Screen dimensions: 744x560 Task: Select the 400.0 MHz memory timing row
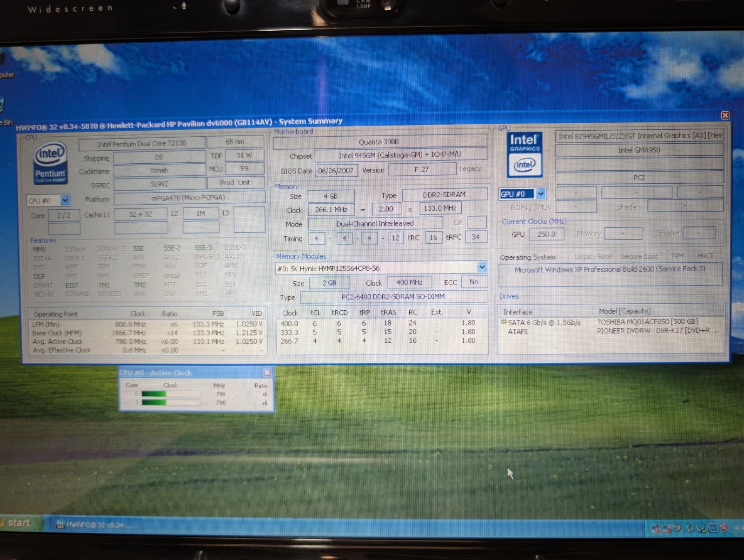coord(382,323)
